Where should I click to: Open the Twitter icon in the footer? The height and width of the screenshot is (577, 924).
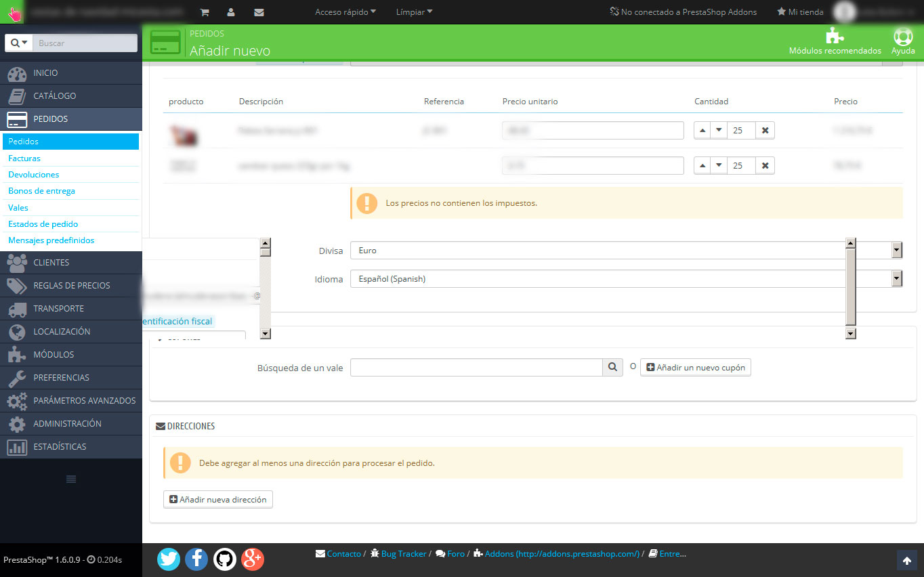pos(169,559)
